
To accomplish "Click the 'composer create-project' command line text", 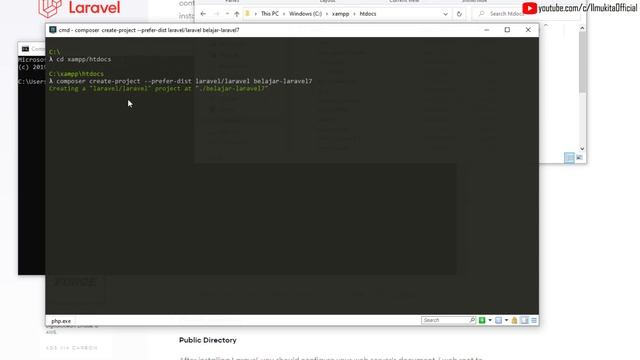I will pyautogui.click(x=184, y=81).
